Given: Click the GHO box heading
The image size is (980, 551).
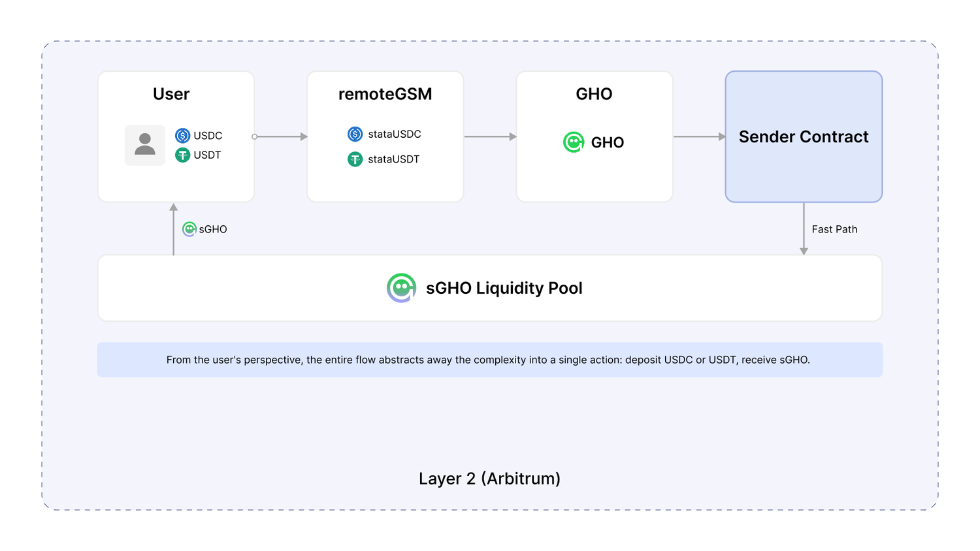Looking at the screenshot, I should coord(594,94).
